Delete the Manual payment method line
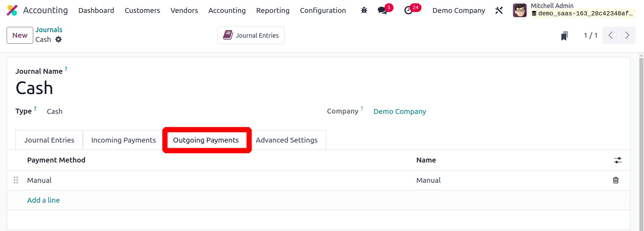This screenshot has width=644, height=231. pos(616,180)
